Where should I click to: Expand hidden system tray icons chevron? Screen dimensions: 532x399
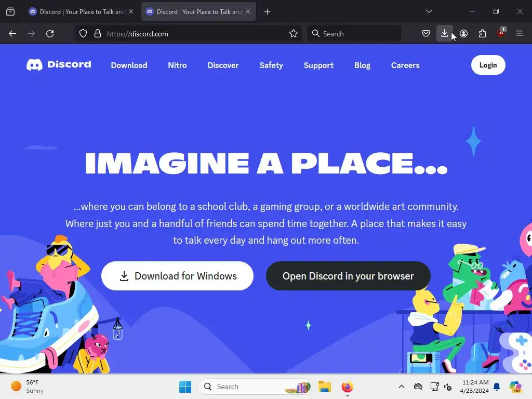coord(402,387)
